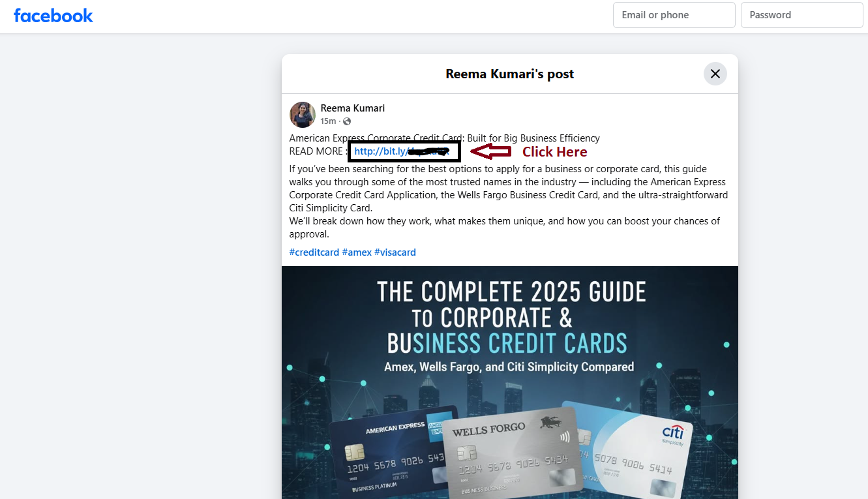Screen dimensions: 868x499
Task: Open Reema Kumari's profile picture
Action: click(x=303, y=114)
